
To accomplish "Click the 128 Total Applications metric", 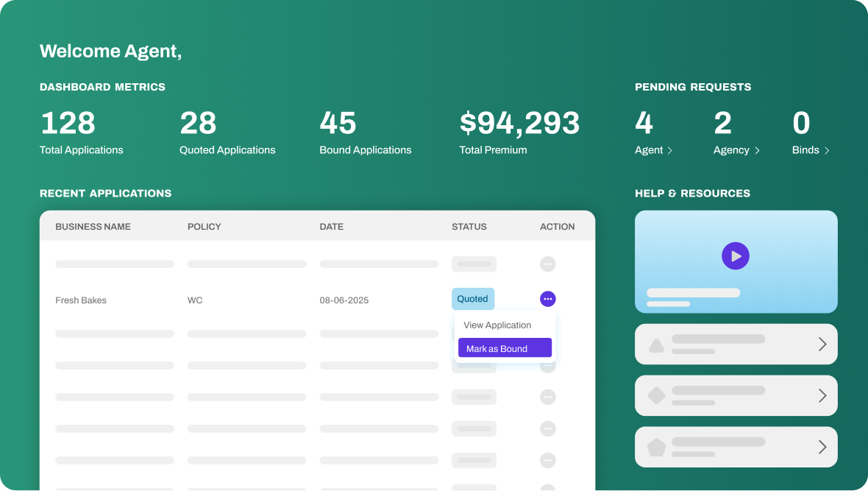I will click(x=82, y=133).
